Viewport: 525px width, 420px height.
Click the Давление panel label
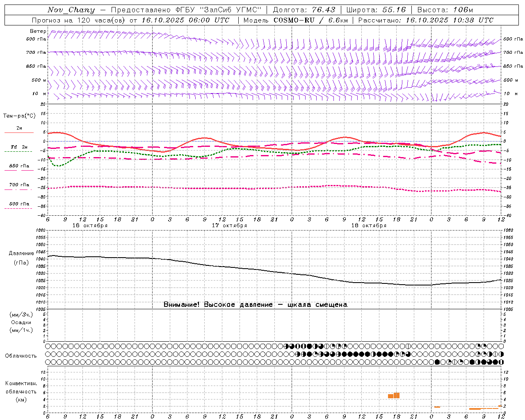point(21,253)
